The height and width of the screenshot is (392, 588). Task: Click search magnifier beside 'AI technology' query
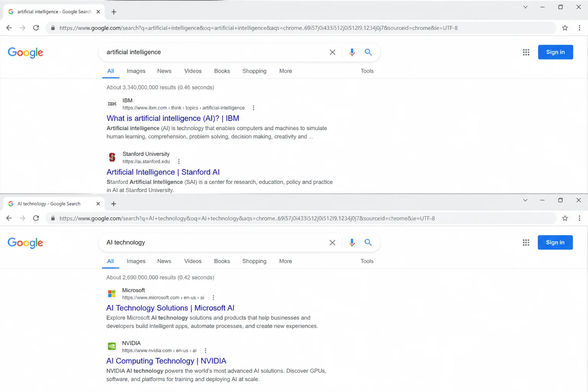pos(368,242)
